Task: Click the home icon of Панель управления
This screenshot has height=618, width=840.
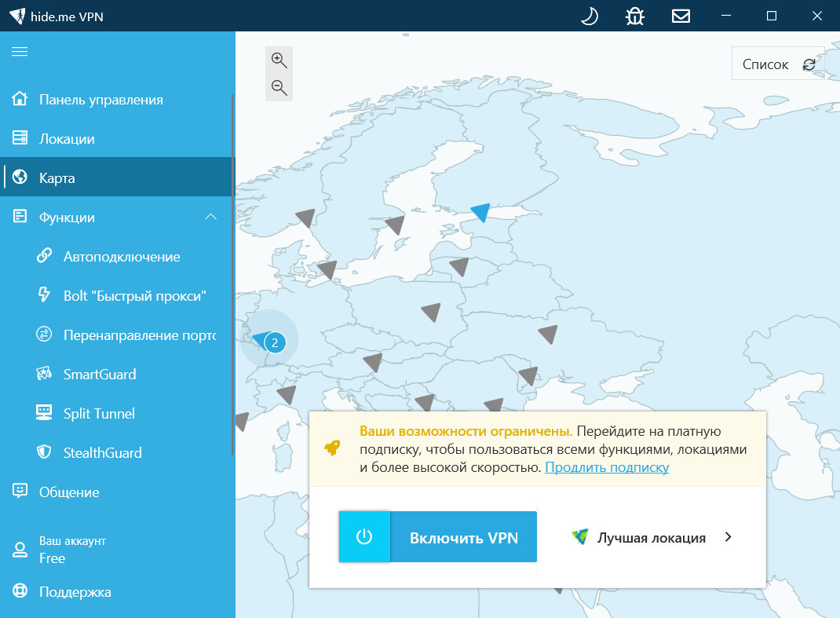Action: [x=20, y=99]
